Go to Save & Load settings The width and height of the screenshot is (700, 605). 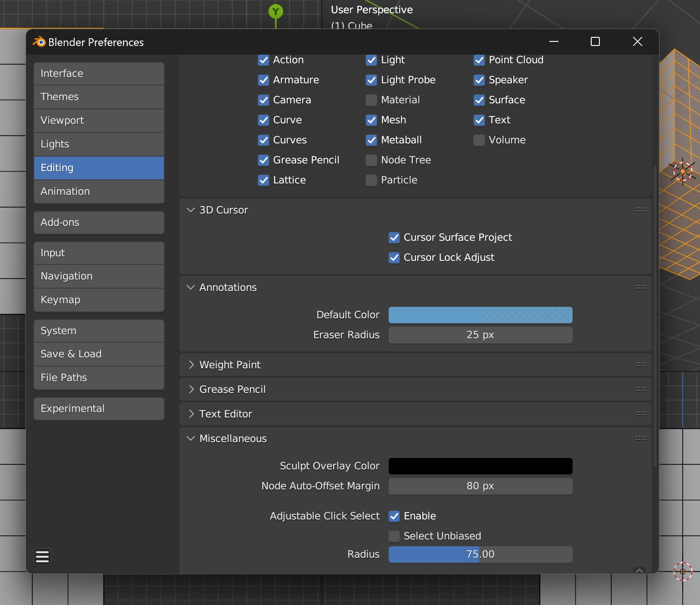tap(99, 354)
